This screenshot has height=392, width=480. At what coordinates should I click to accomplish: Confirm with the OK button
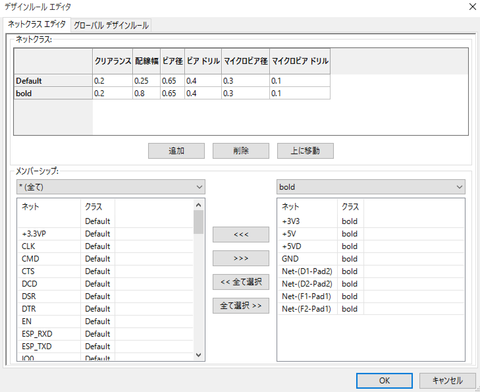pos(384,381)
